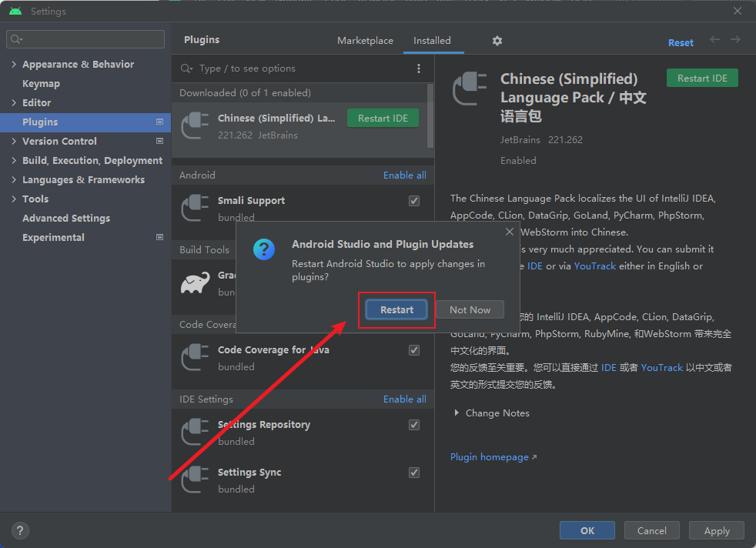Click the project-level icon beside Plugins
This screenshot has height=548, width=756.
(159, 122)
